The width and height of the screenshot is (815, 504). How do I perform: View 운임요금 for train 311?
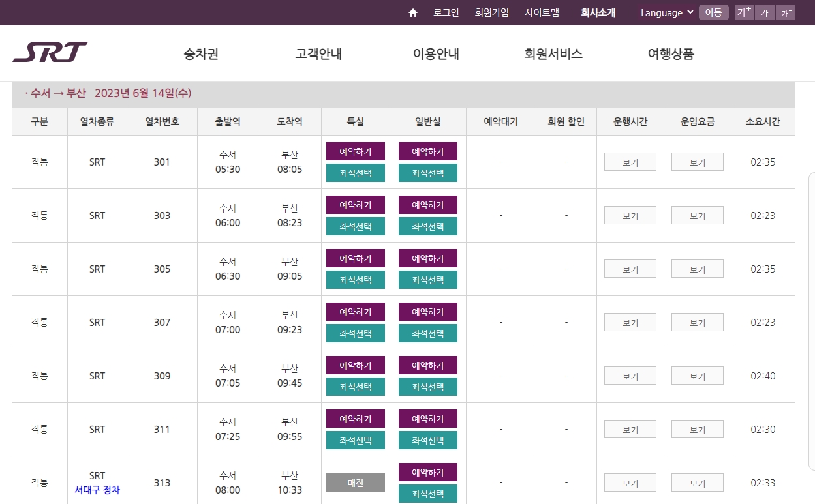pyautogui.click(x=698, y=429)
